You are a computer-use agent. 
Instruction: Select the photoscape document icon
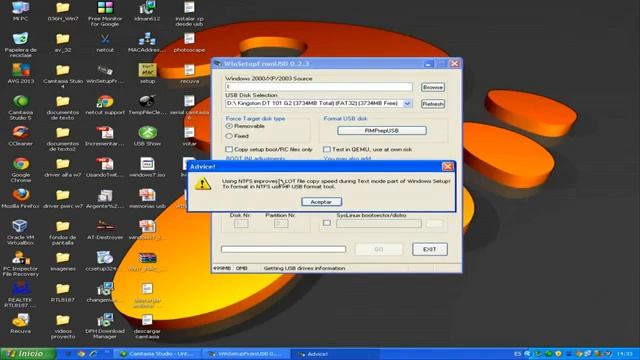[189, 42]
